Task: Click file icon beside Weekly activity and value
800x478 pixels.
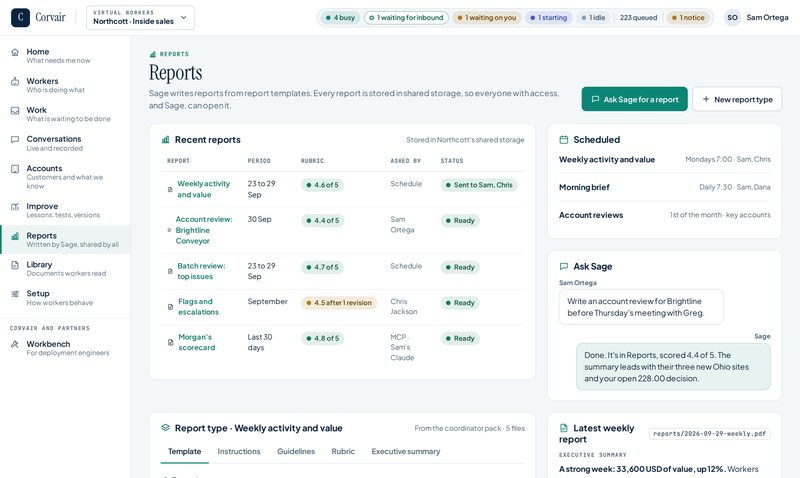Action: (x=170, y=189)
